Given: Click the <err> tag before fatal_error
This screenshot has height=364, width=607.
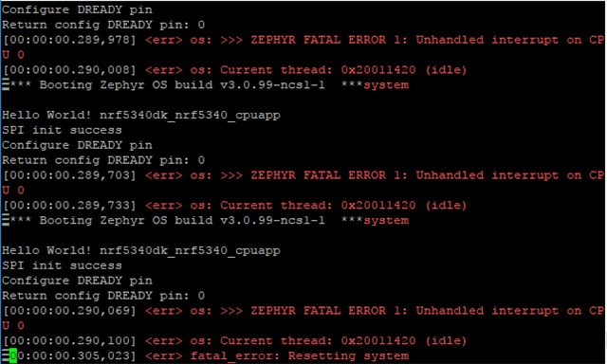Looking at the screenshot, I should click(x=163, y=355).
